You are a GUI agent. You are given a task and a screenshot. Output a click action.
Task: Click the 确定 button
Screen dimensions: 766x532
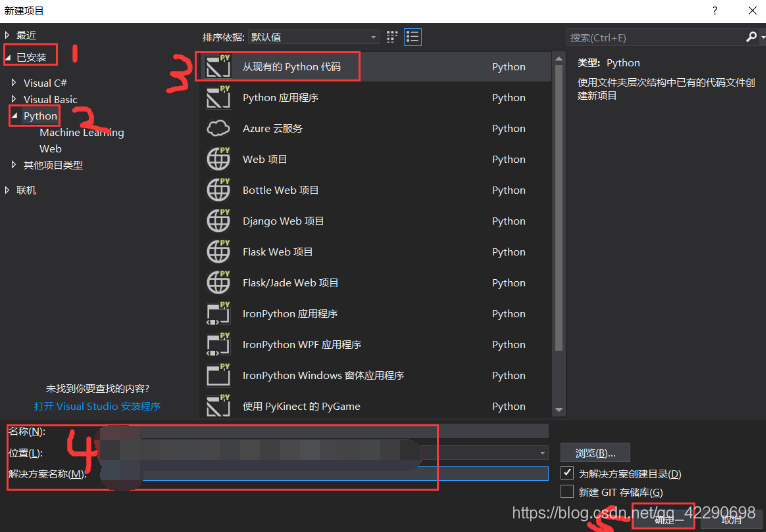click(x=663, y=519)
